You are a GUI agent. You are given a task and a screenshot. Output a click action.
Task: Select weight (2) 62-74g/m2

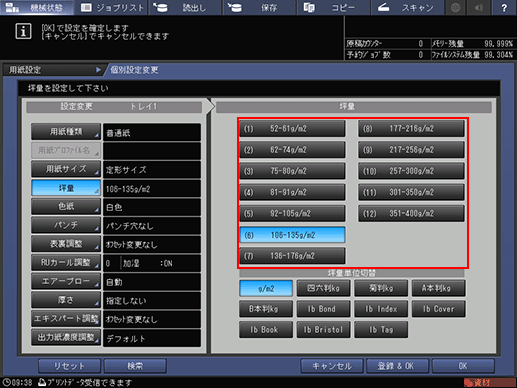pos(292,150)
